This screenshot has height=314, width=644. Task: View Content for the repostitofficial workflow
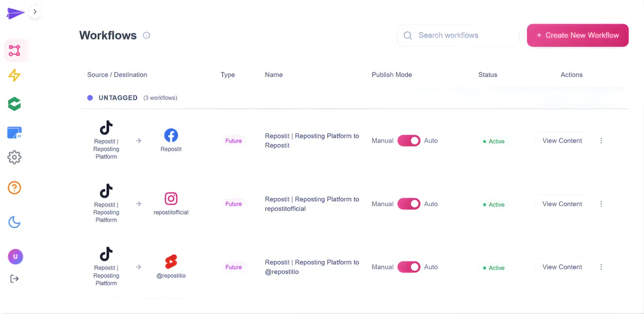(562, 204)
